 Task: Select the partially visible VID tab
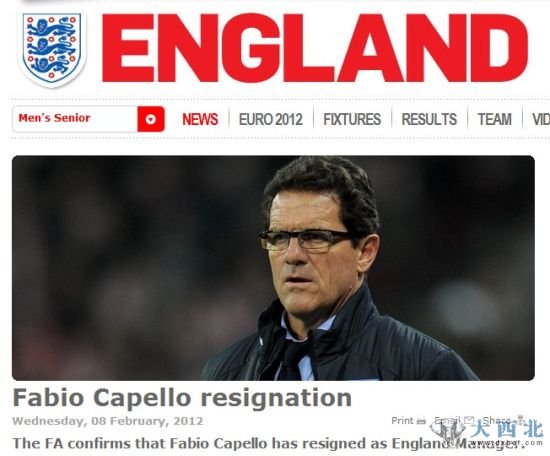(541, 119)
